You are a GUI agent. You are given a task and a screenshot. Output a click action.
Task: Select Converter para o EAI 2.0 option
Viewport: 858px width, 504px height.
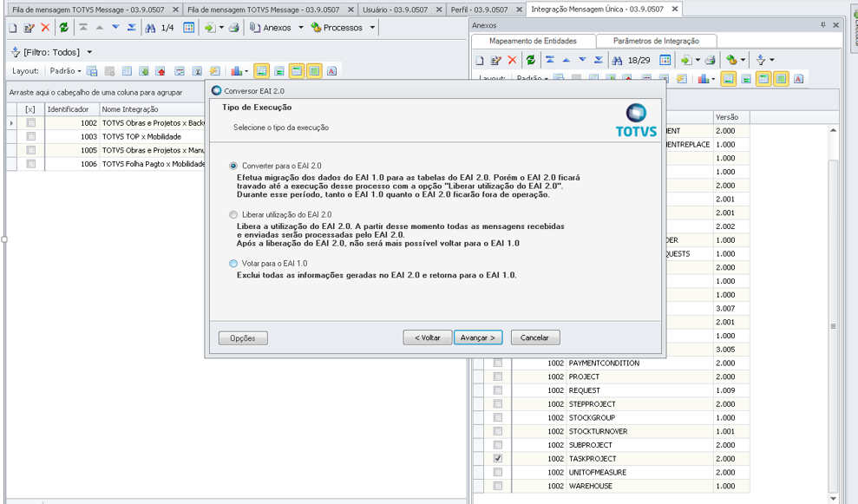coord(233,166)
